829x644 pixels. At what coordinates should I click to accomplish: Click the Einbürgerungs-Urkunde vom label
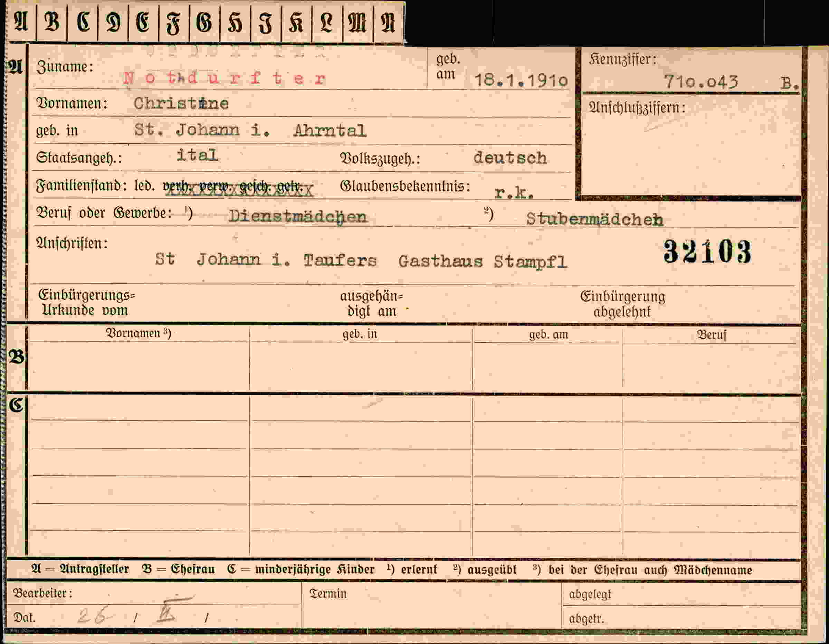pos(87,303)
